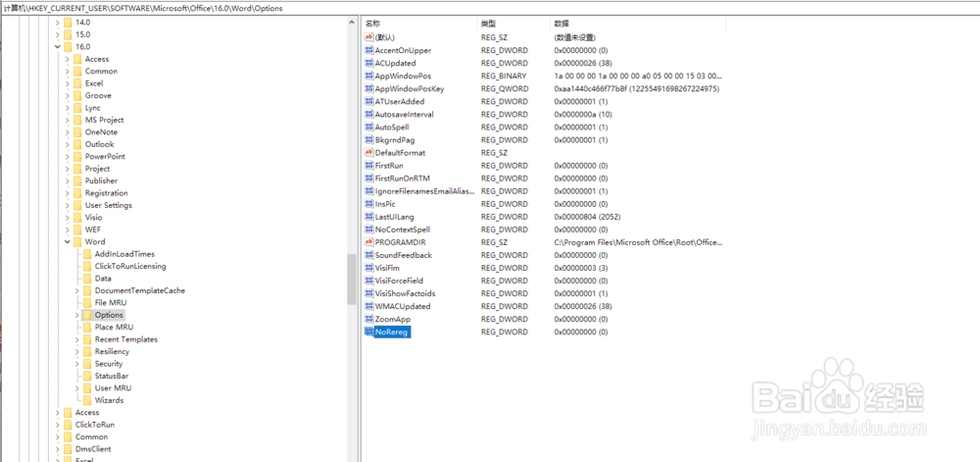
Task: Expand the Outlook key
Action: click(68, 144)
